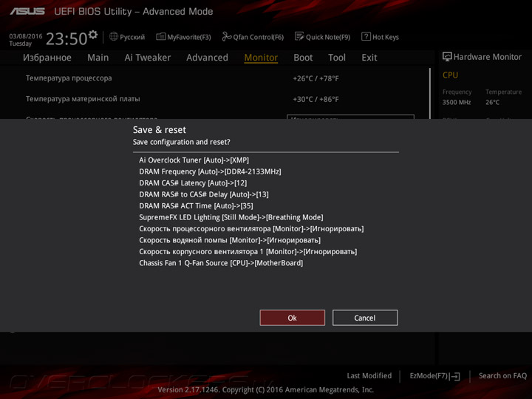Open the Ai Tweaker tab
The height and width of the screenshot is (399, 532).
point(148,58)
